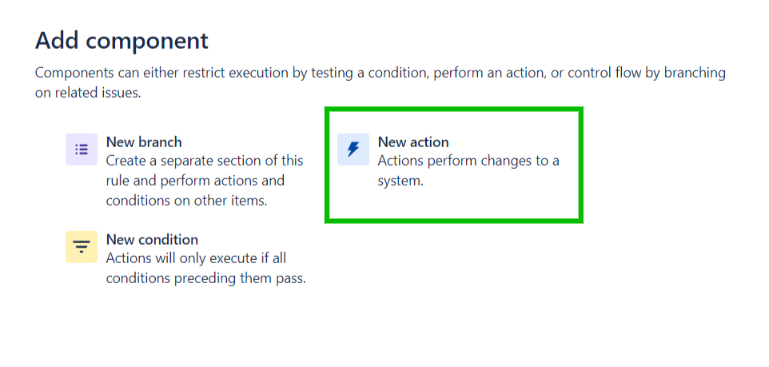Select the New action title
Viewport: 769px width, 367px height.
[413, 142]
